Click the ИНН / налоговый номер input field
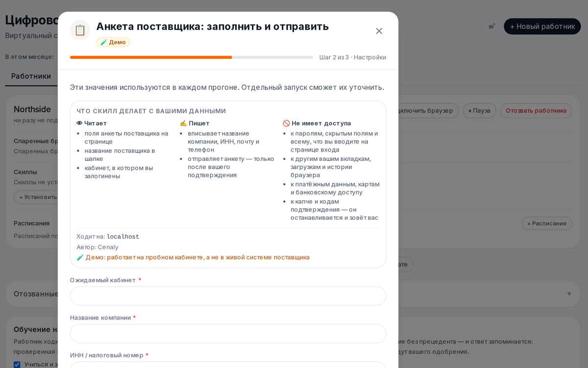Viewport: 588px width, 368px height. (228, 365)
